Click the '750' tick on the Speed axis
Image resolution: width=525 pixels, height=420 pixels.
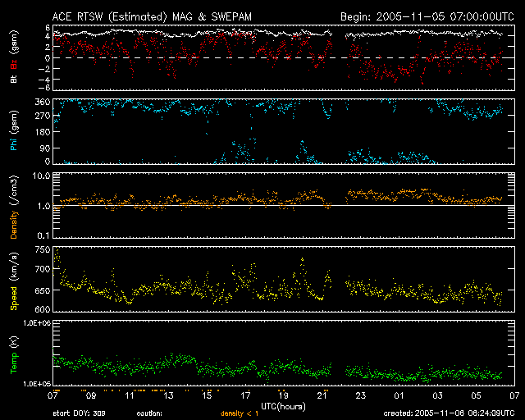(x=43, y=250)
